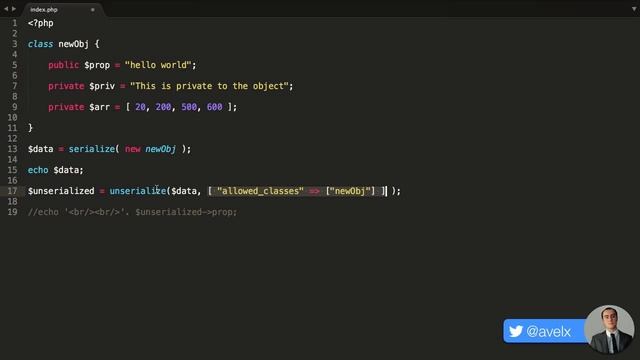Click the "<?php" opening tag
Image resolution: width=640 pixels, height=360 pixels.
(40, 23)
